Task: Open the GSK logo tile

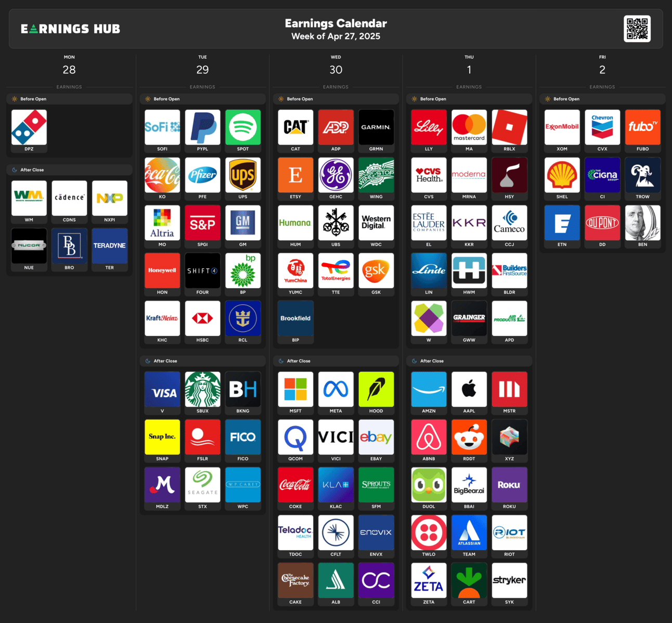Action: click(x=376, y=275)
